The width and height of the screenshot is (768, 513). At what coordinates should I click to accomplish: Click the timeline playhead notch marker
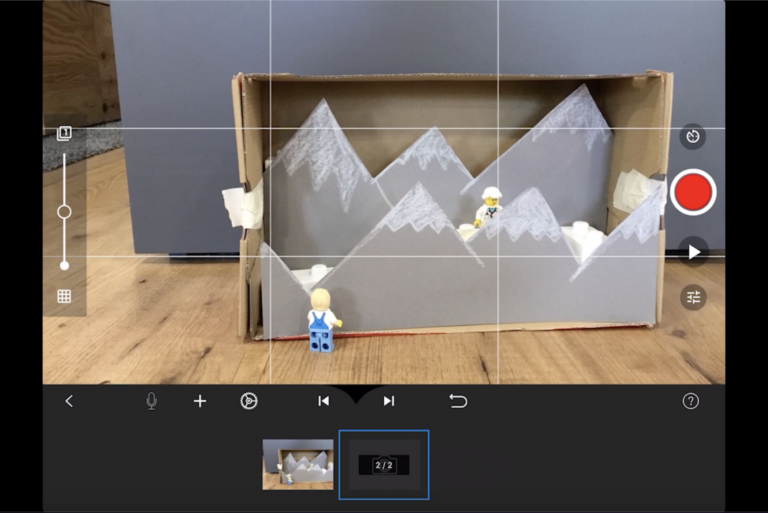pos(356,393)
